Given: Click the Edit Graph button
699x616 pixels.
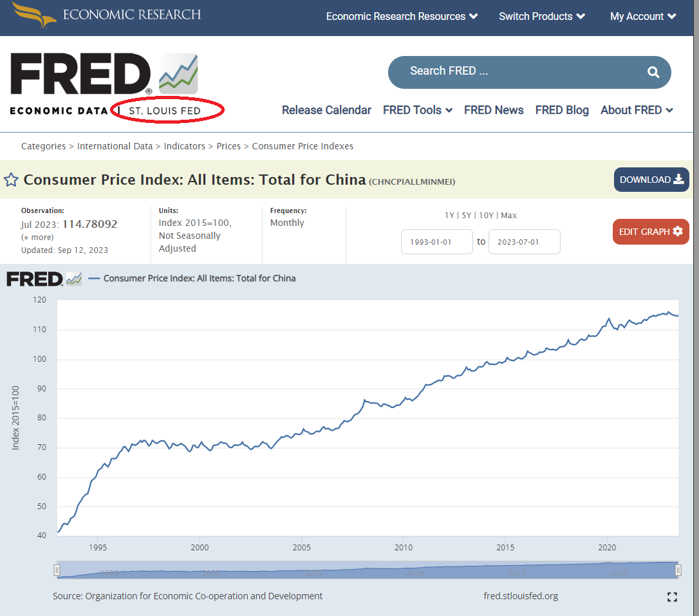Looking at the screenshot, I should (650, 232).
